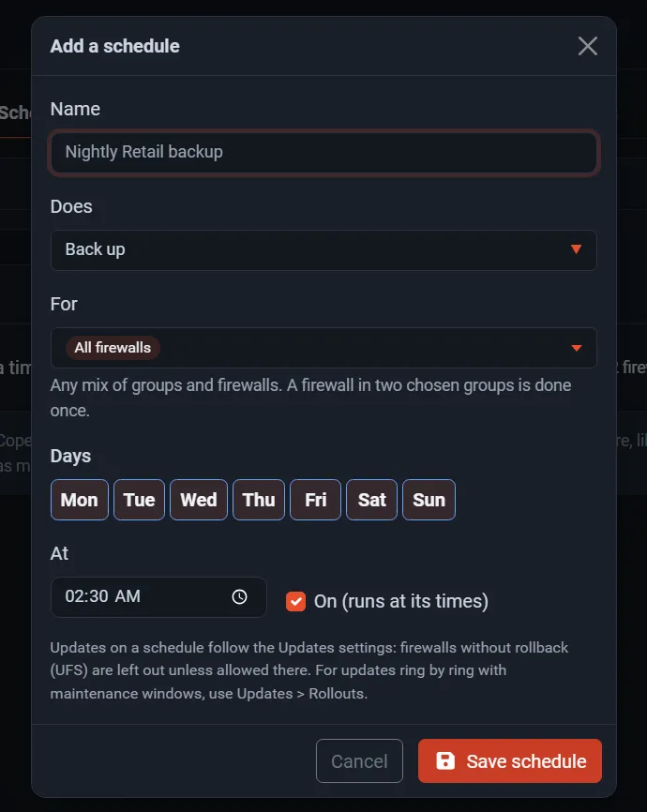This screenshot has width=647, height=812.
Task: Toggle the Sat day button
Action: 371,500
